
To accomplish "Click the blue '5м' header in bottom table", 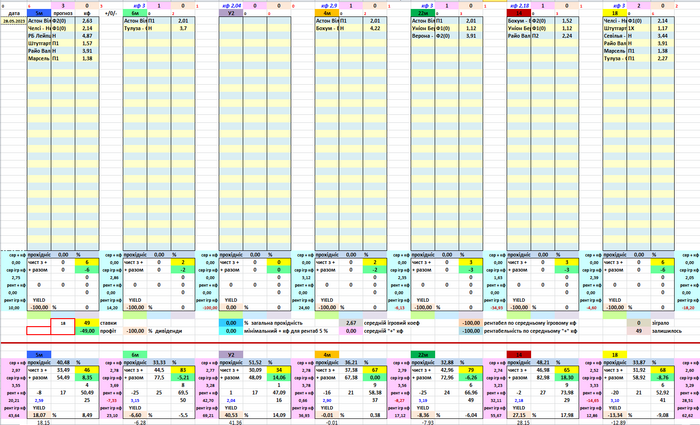I will 39,354.
